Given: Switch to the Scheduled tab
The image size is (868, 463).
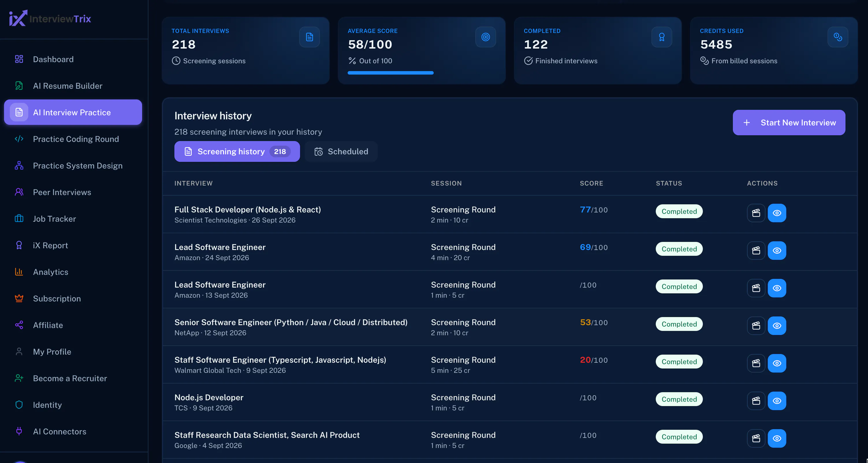Looking at the screenshot, I should pyautogui.click(x=341, y=151).
